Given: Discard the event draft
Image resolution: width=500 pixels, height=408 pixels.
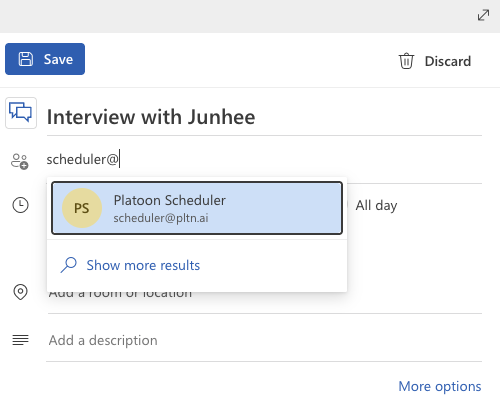Looking at the screenshot, I should (435, 61).
